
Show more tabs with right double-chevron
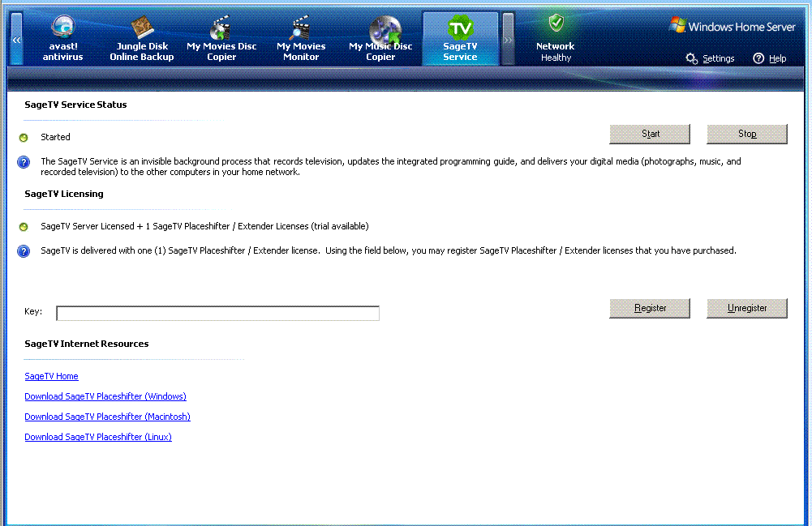[x=508, y=39]
